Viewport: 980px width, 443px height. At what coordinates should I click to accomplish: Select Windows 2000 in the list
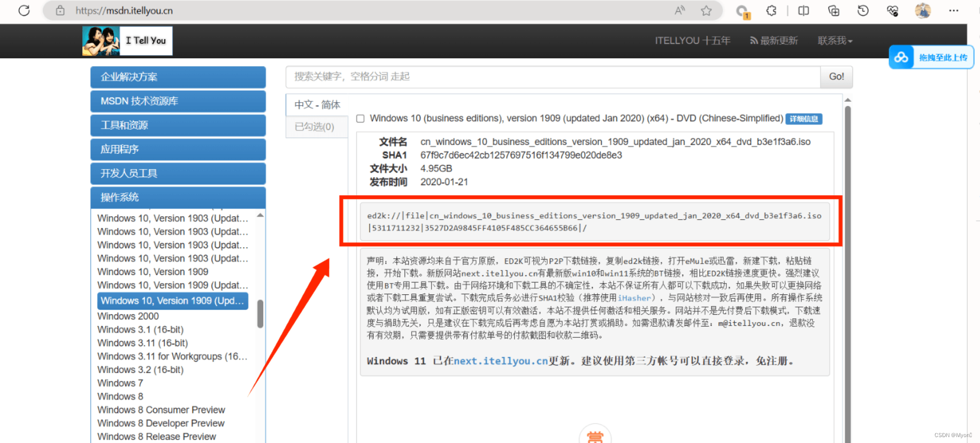[x=128, y=316]
